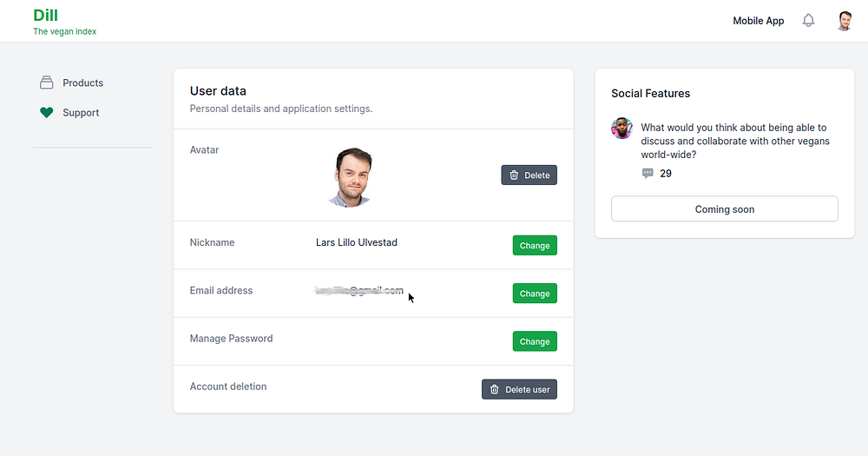Open the Mobile App menu item

[x=758, y=21]
